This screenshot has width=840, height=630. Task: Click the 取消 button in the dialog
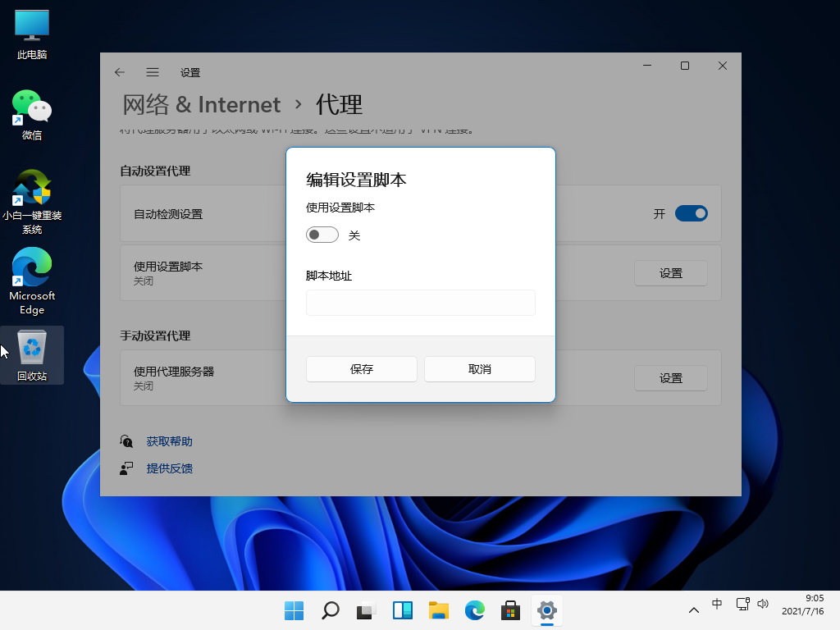pos(479,369)
